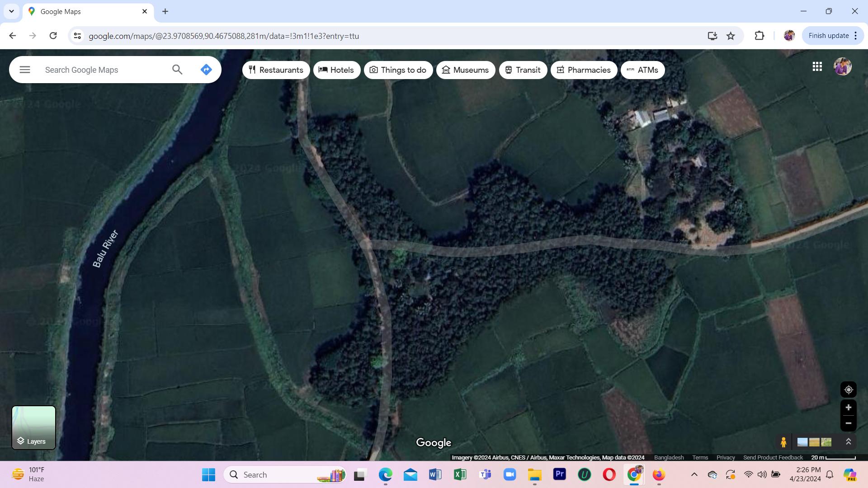Filter map by Things to do
Viewport: 868px width, 488px height.
398,70
